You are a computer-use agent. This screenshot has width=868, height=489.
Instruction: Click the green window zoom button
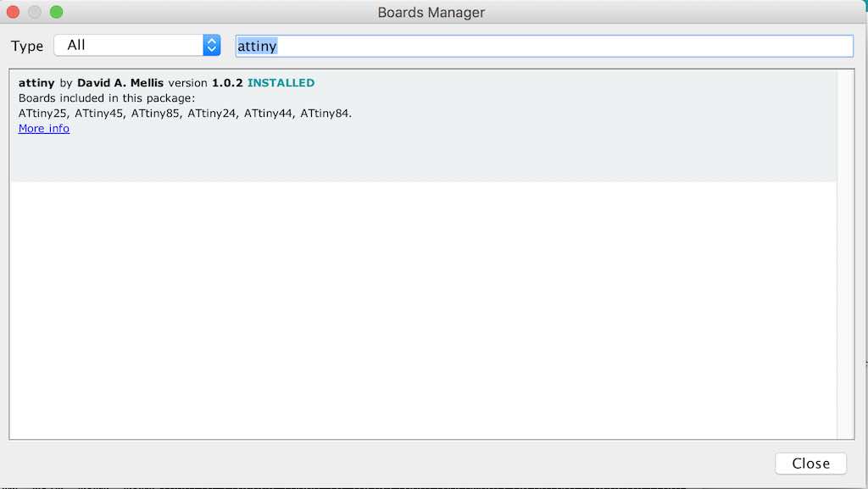[x=57, y=12]
